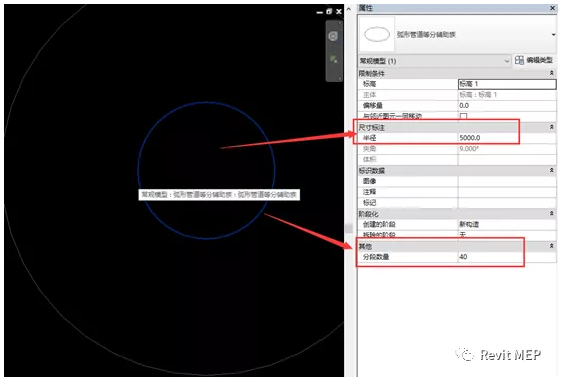Close the drawing view window
Image resolution: width=573 pixels, height=382 pixels.
[339, 12]
